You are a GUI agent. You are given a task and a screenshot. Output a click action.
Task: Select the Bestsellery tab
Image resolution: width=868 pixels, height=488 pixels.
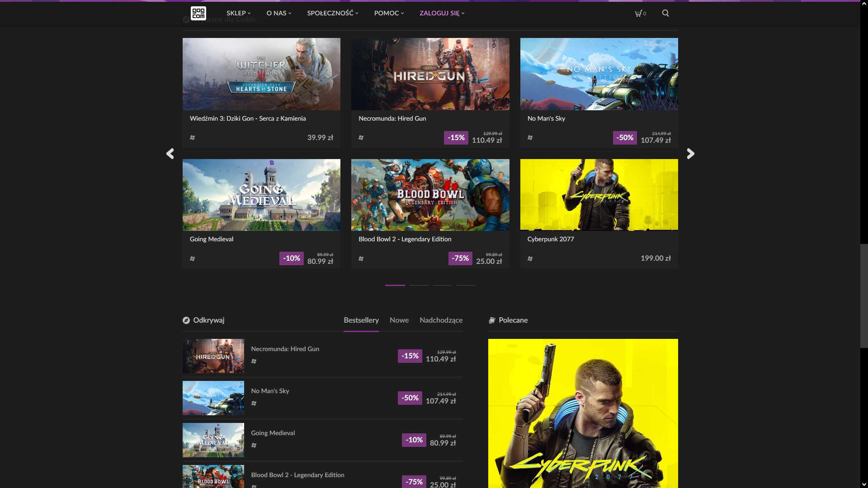click(x=361, y=320)
